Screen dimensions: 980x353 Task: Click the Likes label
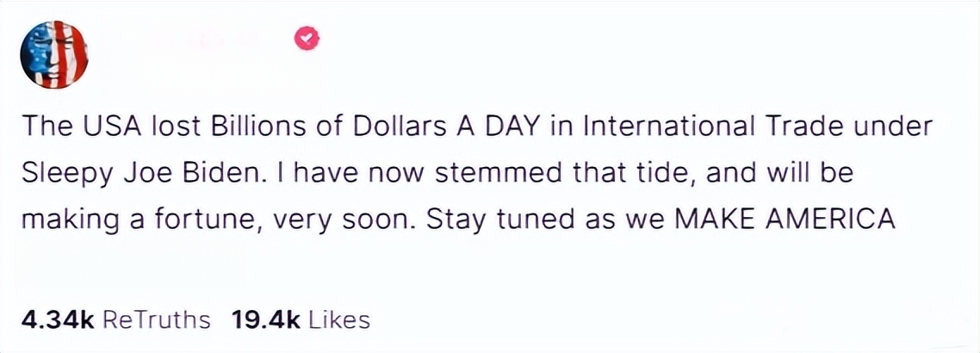pos(339,320)
